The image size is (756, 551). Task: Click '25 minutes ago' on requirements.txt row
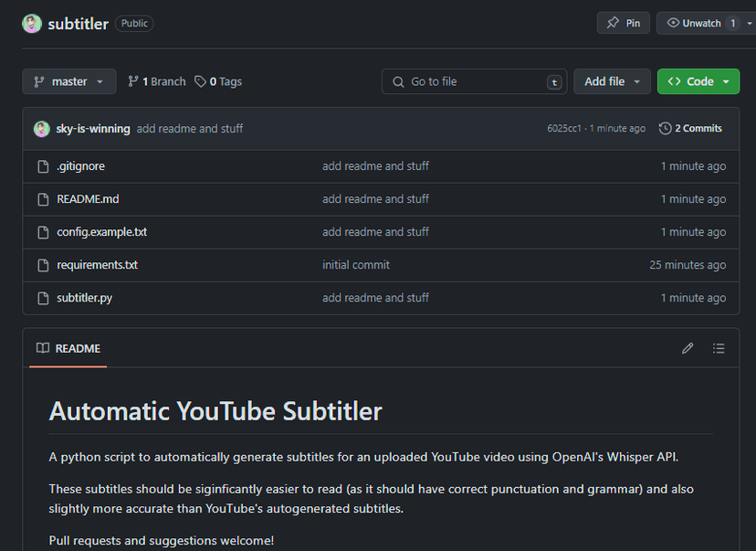[688, 265]
